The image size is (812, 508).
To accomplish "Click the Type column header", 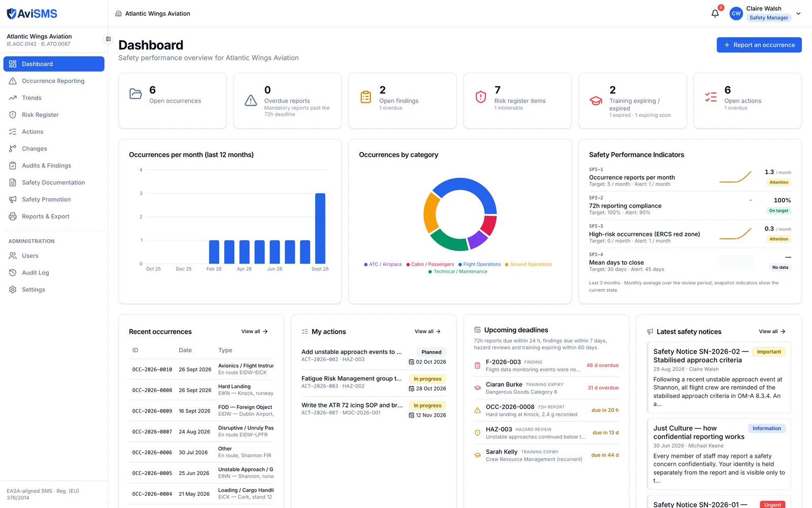I will 225,351.
